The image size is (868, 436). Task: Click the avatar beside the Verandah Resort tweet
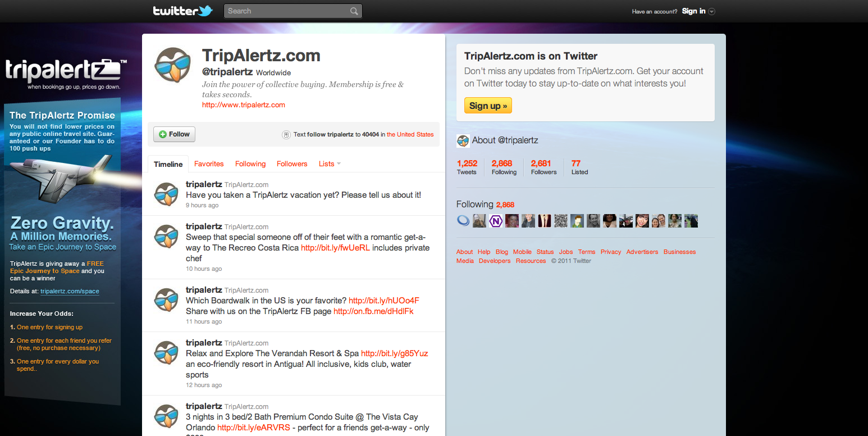tap(167, 353)
